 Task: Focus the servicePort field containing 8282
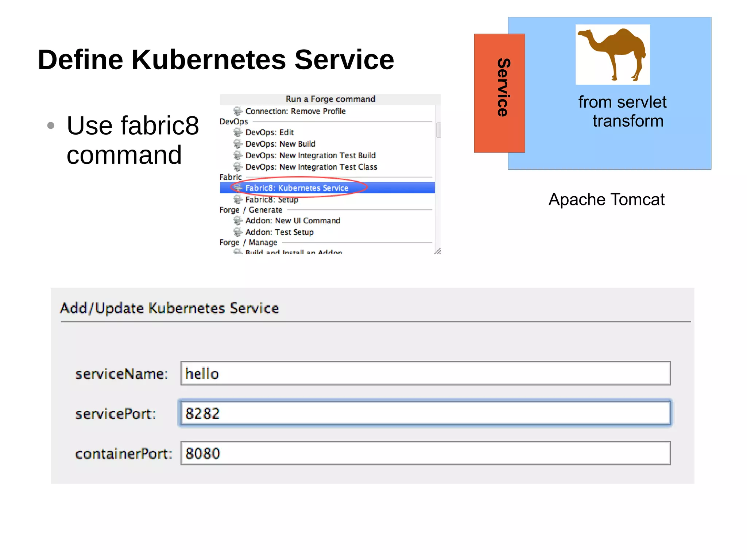pyautogui.click(x=425, y=413)
